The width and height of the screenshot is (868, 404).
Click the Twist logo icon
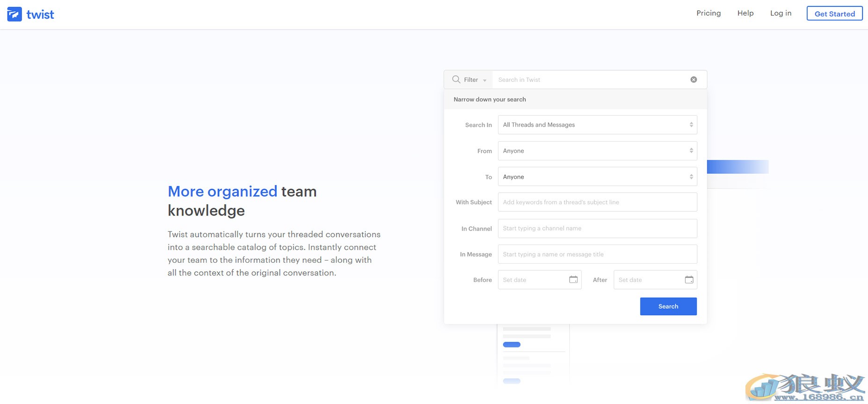[x=14, y=14]
